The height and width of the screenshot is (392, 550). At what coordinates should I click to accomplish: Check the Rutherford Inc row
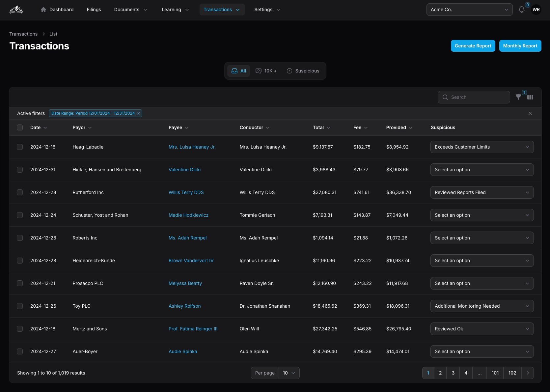point(20,192)
